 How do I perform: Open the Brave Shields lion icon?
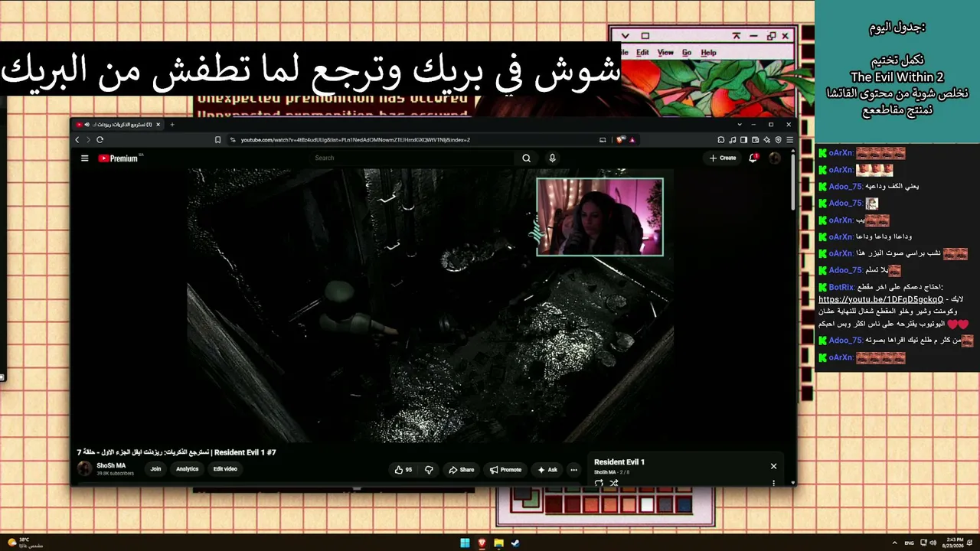coord(619,139)
